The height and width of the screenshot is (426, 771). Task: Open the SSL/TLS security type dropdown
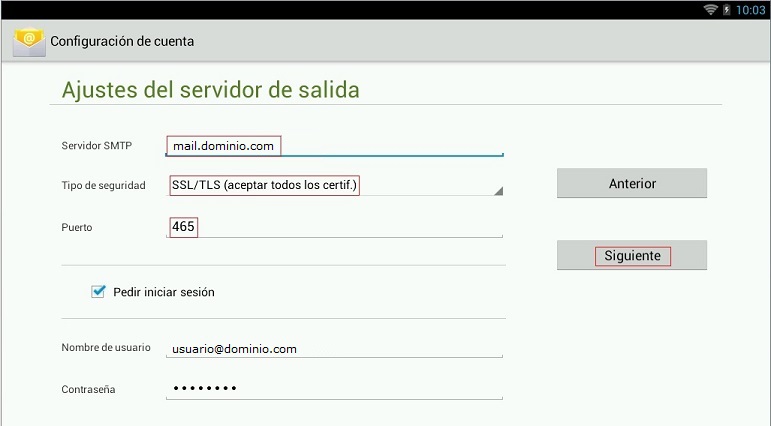click(334, 186)
